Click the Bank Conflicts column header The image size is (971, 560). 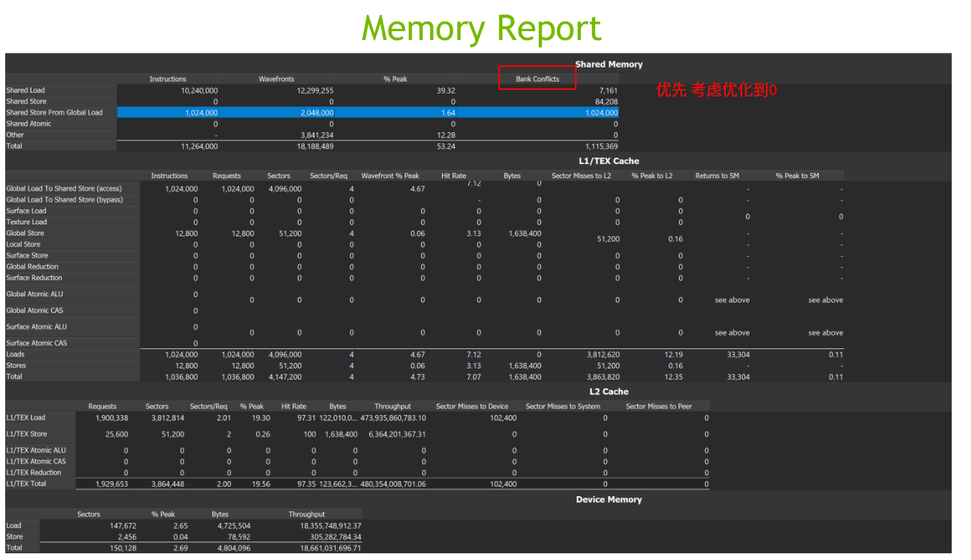pos(537,79)
